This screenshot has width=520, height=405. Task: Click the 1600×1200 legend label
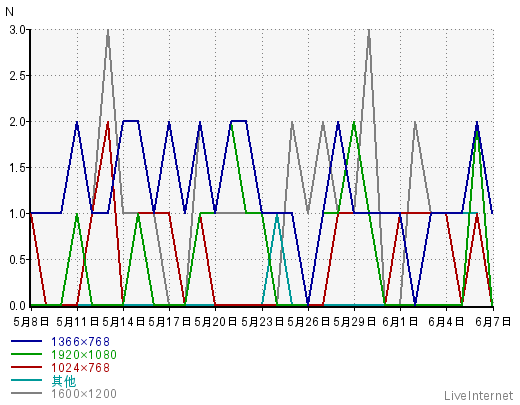84,394
